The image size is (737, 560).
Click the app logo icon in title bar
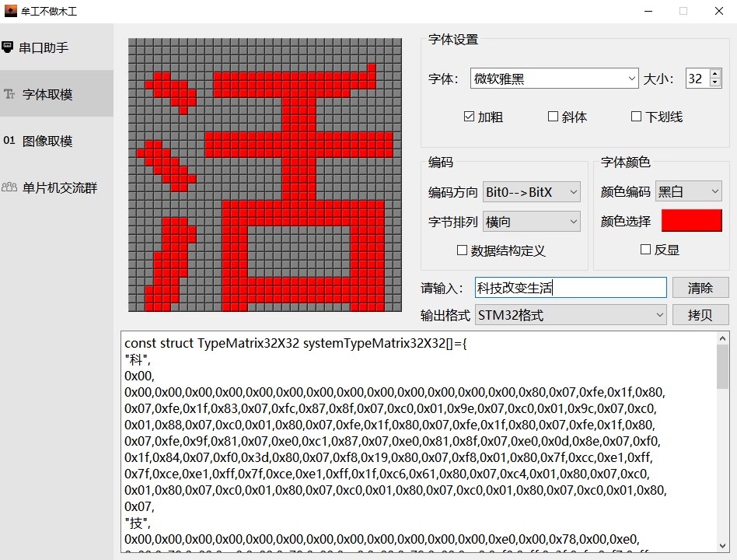10,10
